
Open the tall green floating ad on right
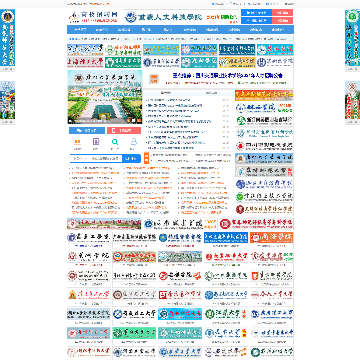click(x=352, y=38)
